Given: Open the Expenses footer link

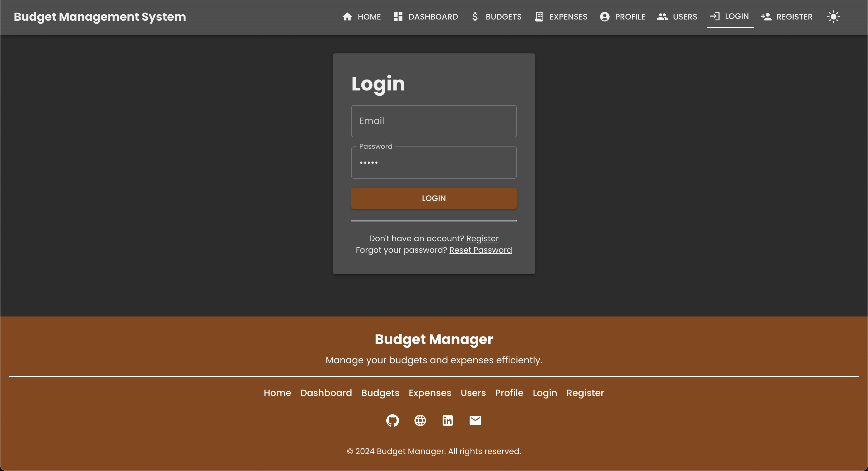Looking at the screenshot, I should (x=430, y=393).
